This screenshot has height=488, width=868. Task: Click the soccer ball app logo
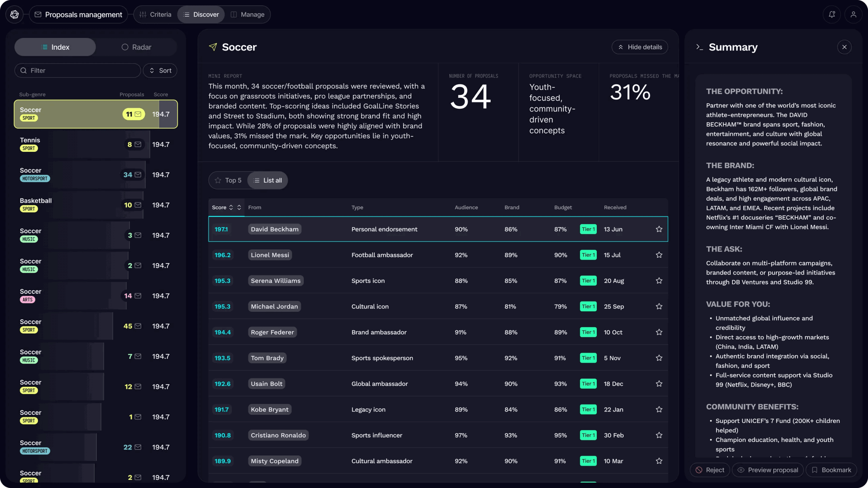[15, 15]
